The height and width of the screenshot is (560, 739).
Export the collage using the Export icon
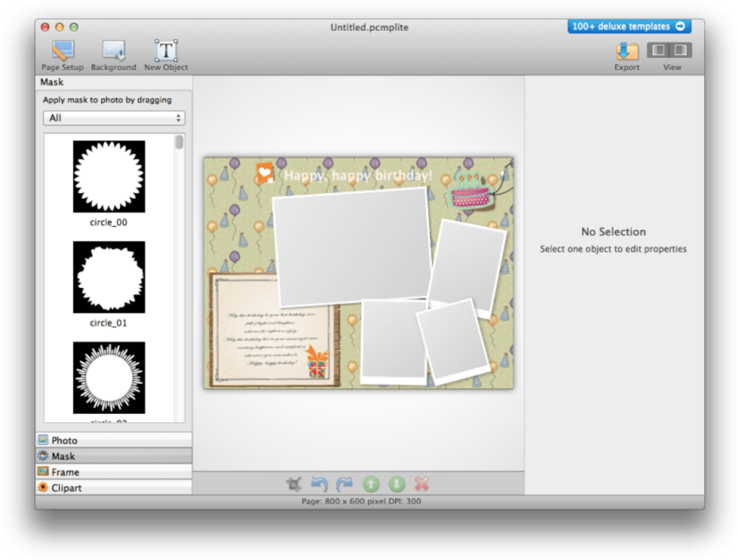pos(626,53)
